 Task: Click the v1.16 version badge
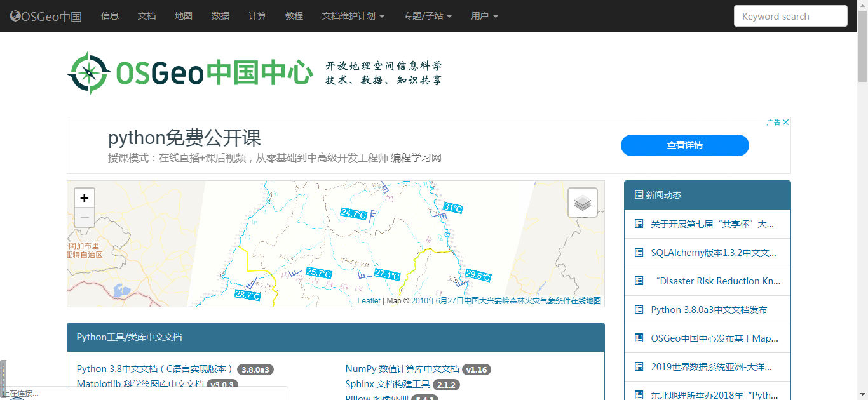[x=477, y=370]
